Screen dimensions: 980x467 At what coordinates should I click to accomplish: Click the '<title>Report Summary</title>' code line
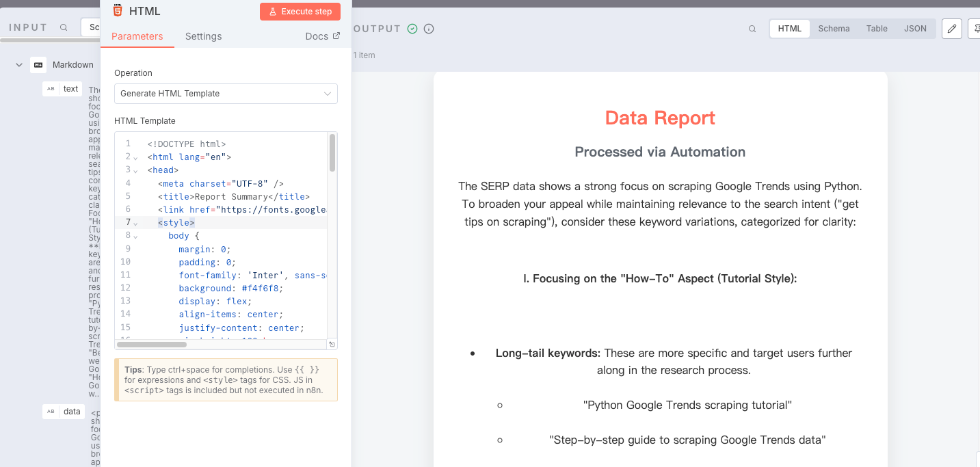tap(233, 197)
